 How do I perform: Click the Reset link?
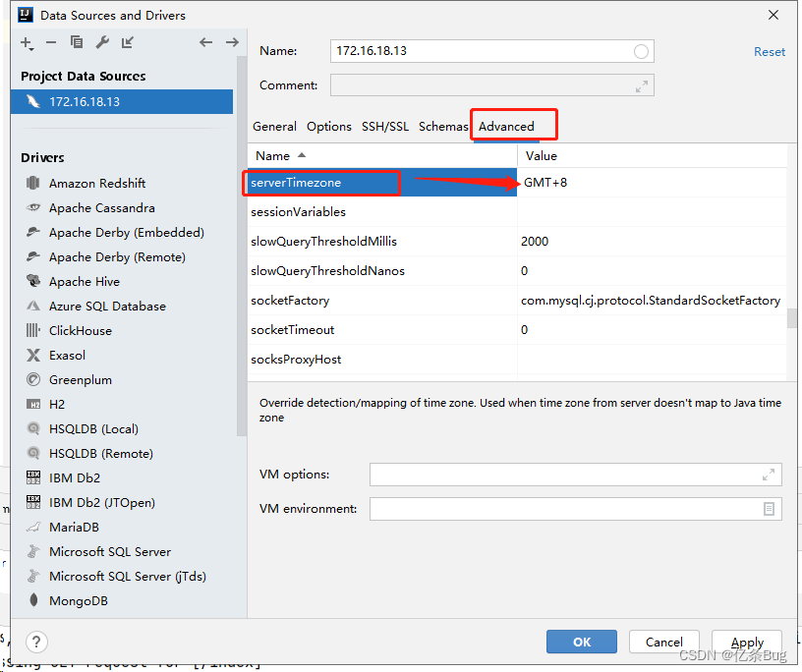point(769,51)
